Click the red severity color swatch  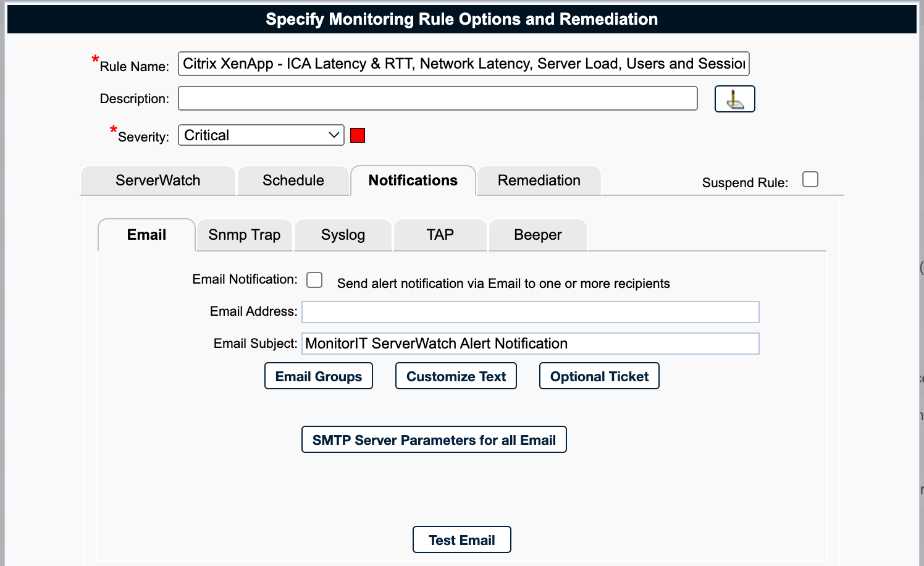[x=358, y=135]
